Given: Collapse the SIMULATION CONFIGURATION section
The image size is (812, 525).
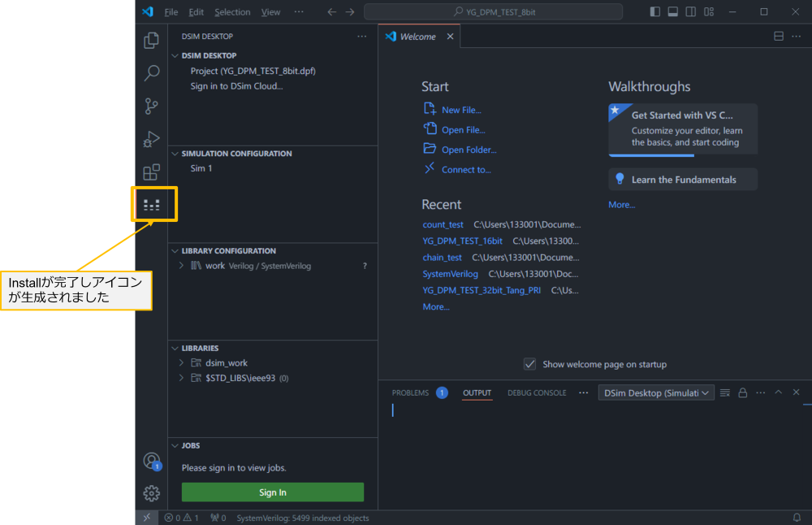Looking at the screenshot, I should coord(175,154).
